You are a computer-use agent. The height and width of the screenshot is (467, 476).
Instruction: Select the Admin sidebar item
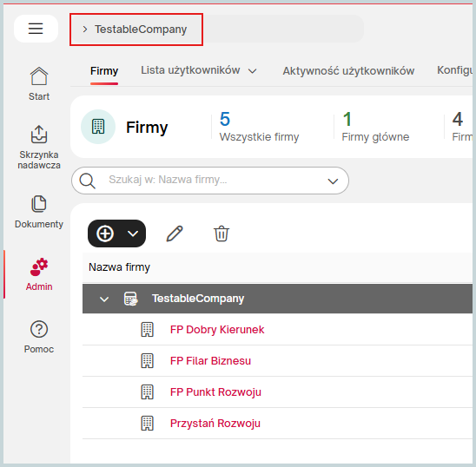[39, 274]
